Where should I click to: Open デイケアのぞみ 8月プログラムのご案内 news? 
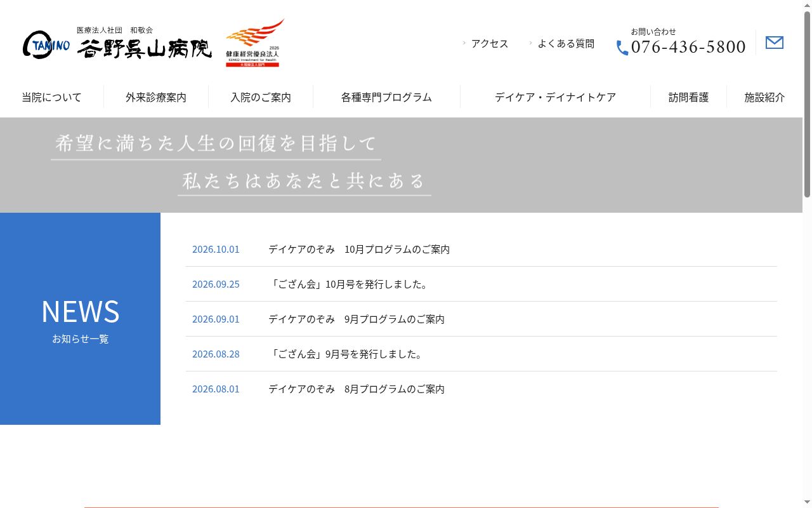click(357, 389)
